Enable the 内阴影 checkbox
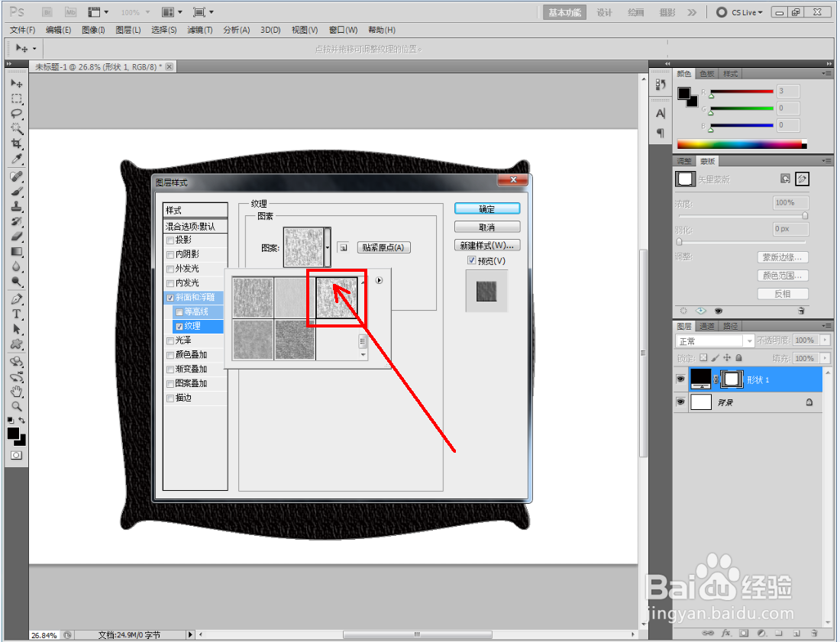Screen dimensions: 840x642 point(170,255)
